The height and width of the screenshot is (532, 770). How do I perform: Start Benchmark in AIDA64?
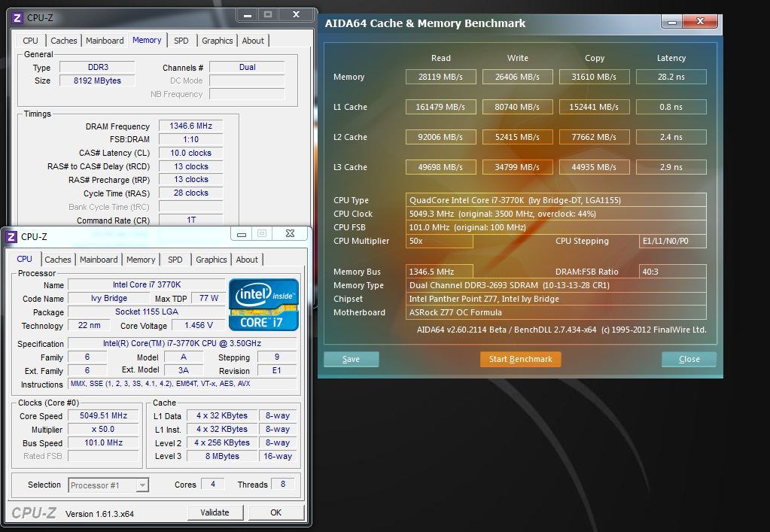tap(521, 359)
